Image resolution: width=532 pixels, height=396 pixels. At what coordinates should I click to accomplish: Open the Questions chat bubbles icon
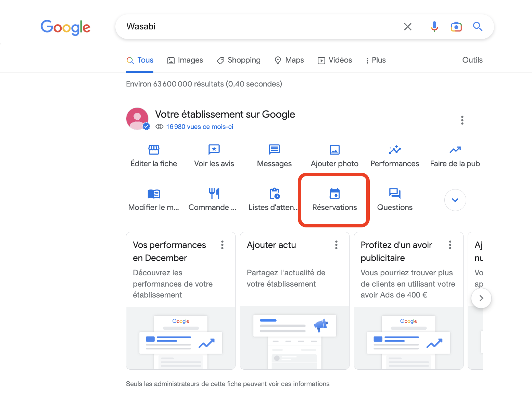tap(395, 194)
